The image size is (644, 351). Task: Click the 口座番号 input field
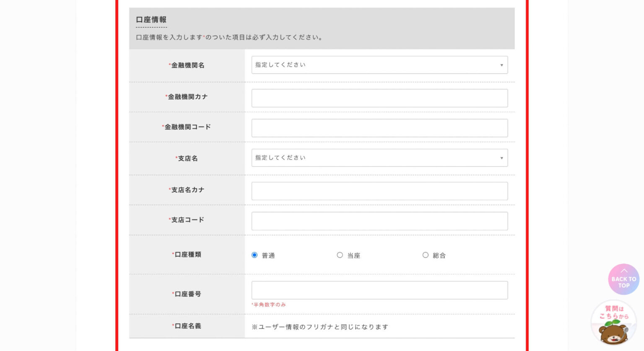(379, 290)
